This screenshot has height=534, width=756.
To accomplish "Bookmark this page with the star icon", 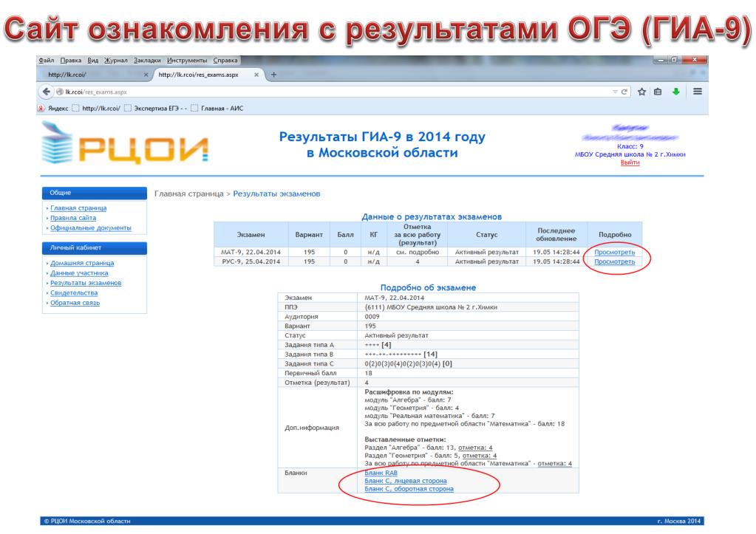I will coord(641,92).
